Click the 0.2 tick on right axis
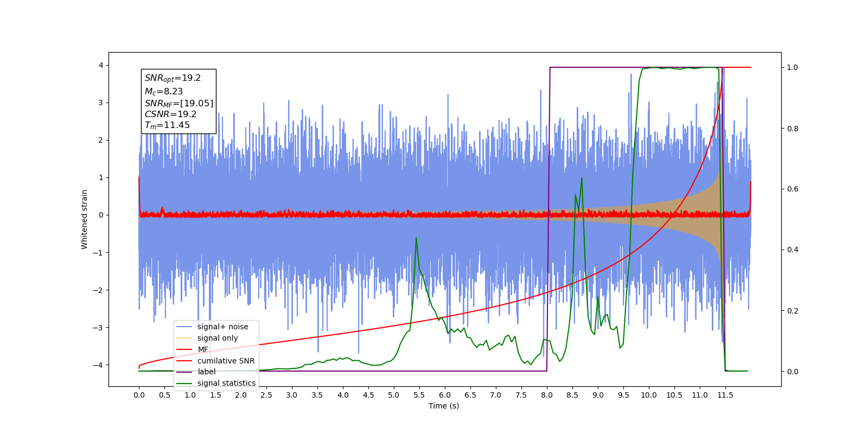Screen dimensions: 868x434 [x=793, y=311]
